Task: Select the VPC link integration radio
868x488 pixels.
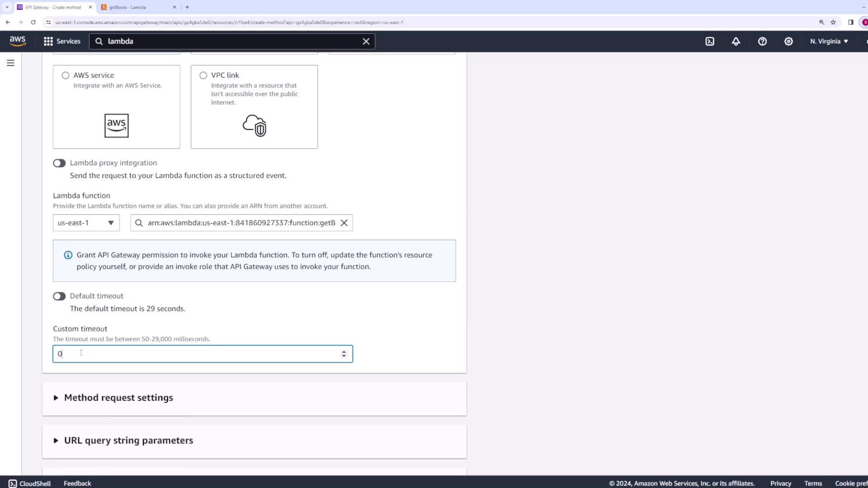Action: point(203,75)
